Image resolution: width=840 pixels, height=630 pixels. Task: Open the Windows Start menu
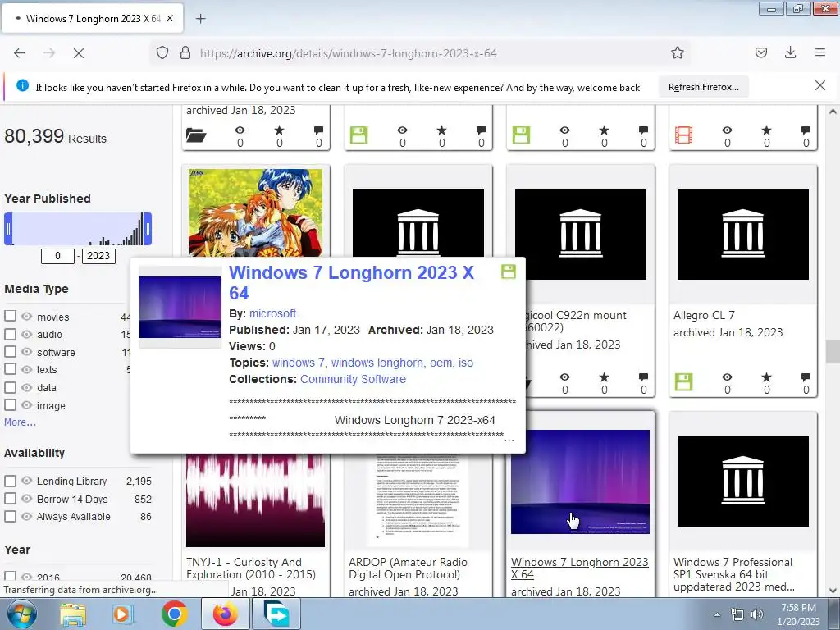22,614
